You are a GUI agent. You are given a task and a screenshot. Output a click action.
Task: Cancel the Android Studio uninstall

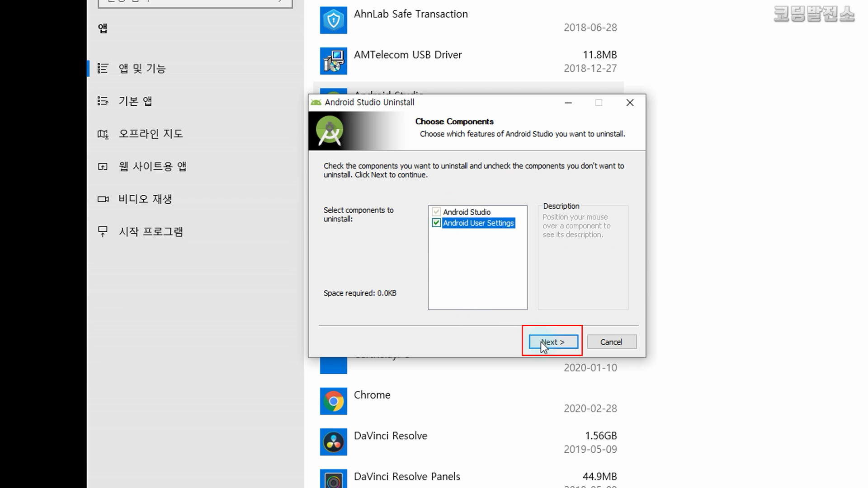(x=611, y=342)
